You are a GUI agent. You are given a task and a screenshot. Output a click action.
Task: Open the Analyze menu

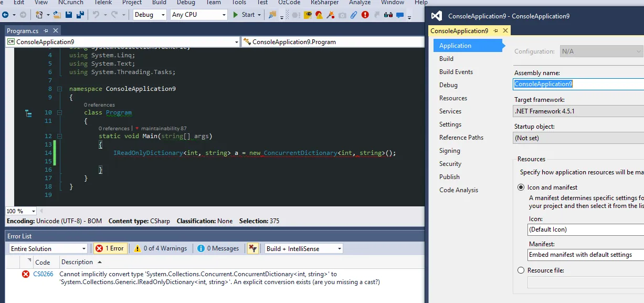point(360,3)
